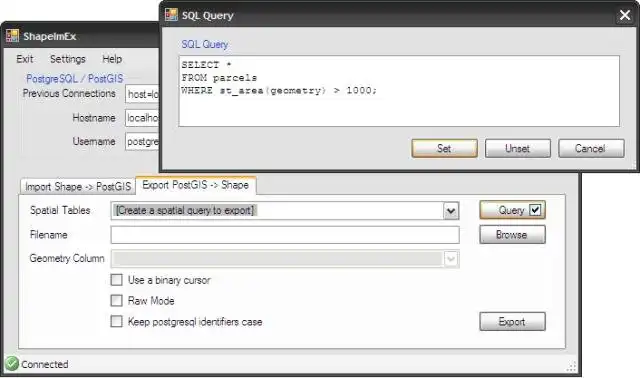Switch to Import Shape -> PostGIS tab
This screenshot has width=640, height=378.
[78, 187]
